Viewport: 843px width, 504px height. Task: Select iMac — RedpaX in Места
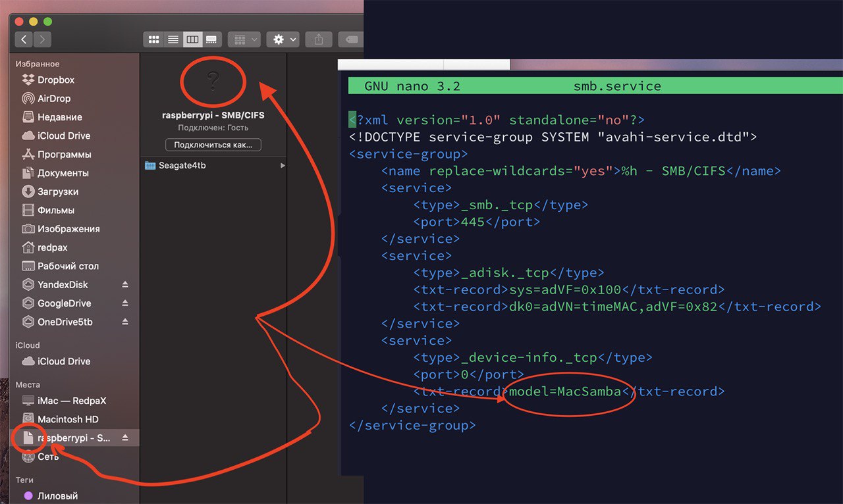(x=71, y=401)
